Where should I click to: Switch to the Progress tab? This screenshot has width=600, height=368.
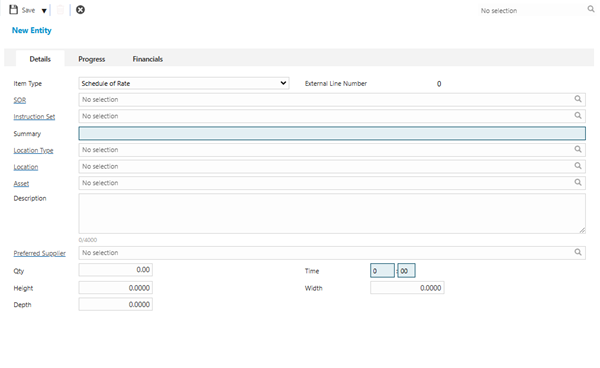tap(92, 59)
